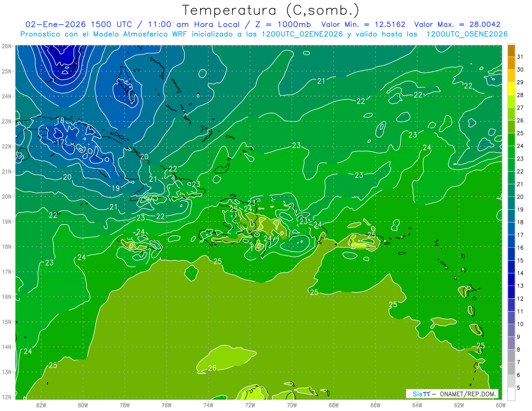Image resolution: width=532 pixels, height=411 pixels.
Task: Click the longitude label '78W'
Action: pos(125,405)
